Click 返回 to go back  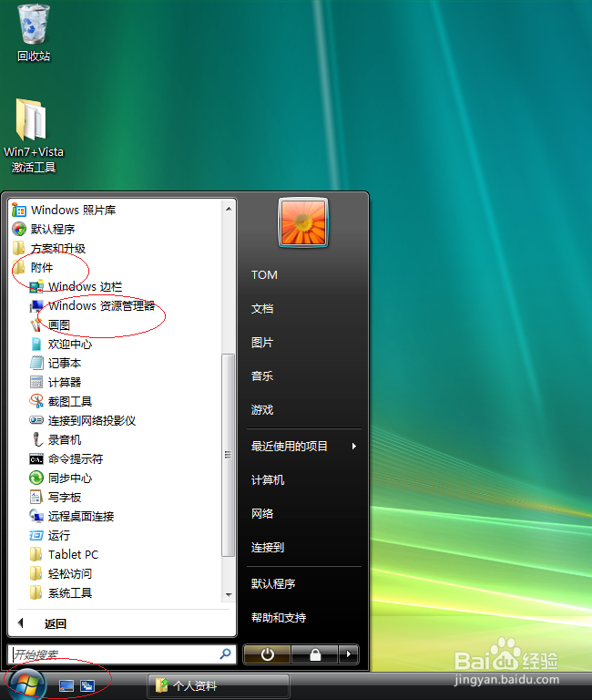coord(56,623)
